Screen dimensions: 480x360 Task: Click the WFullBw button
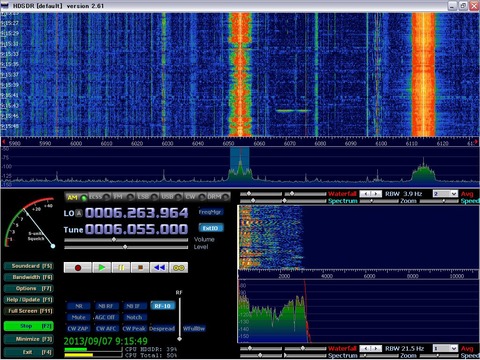[194, 329]
